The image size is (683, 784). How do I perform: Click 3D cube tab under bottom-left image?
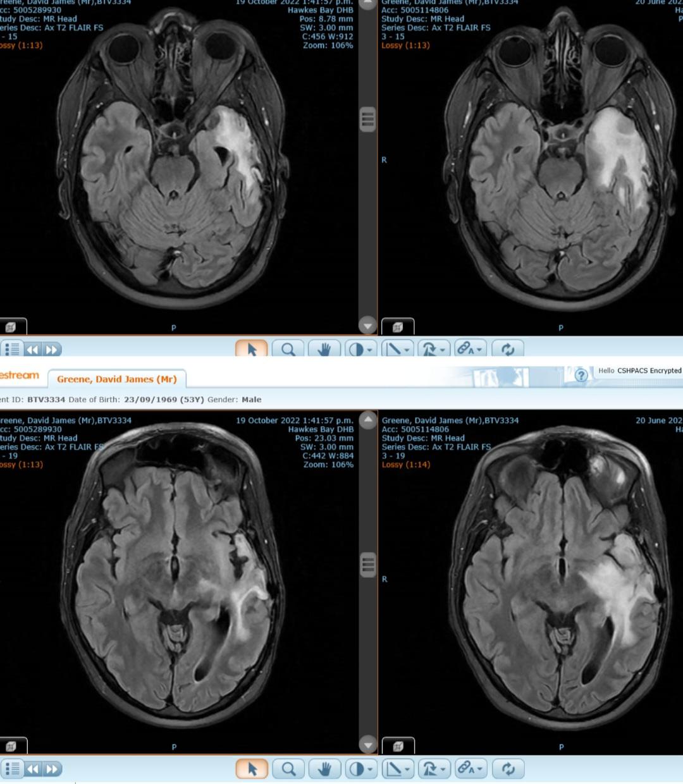tap(11, 746)
